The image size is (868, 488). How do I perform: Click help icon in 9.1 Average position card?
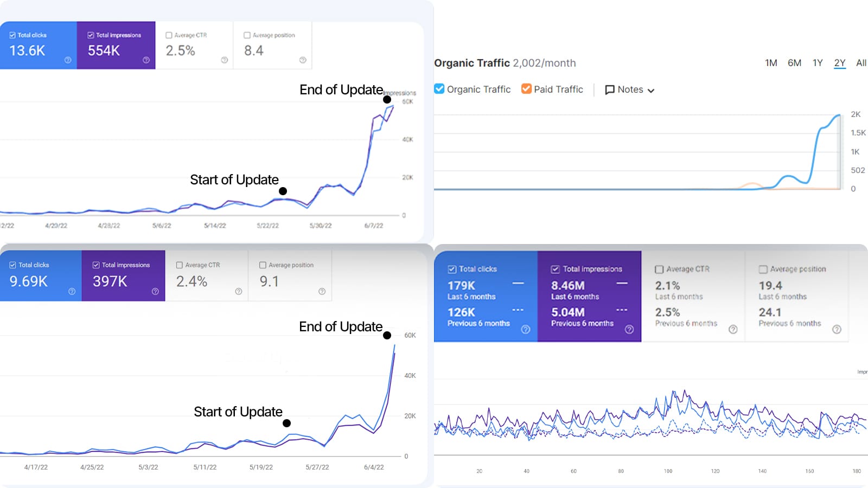click(322, 291)
